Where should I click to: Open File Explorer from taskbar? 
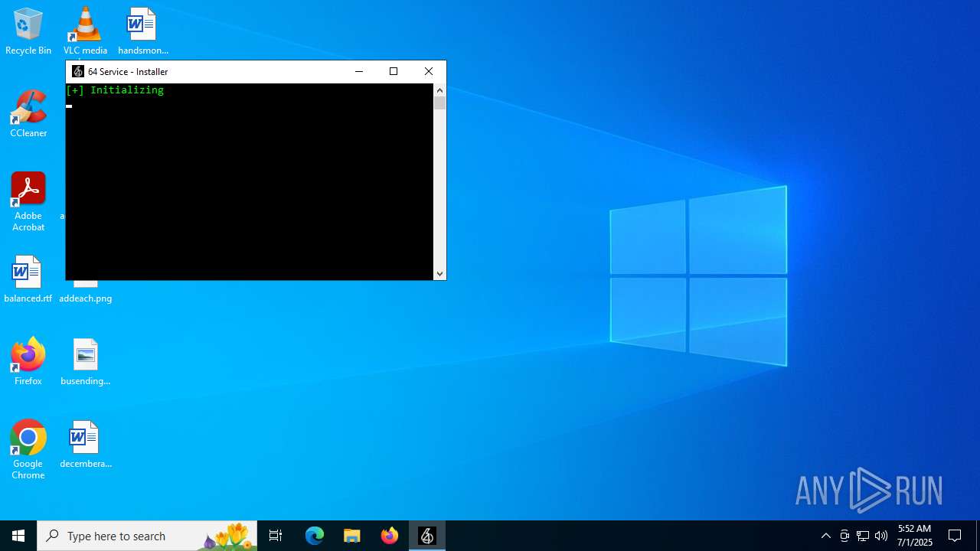click(352, 536)
